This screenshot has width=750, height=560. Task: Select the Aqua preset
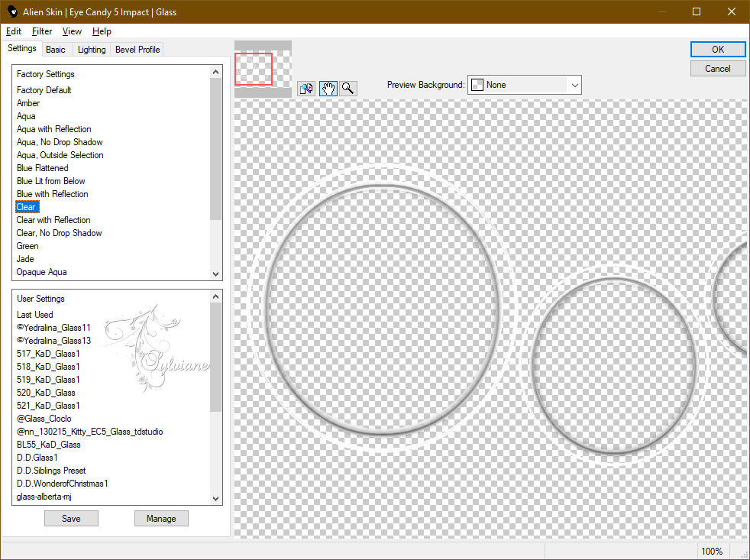[x=26, y=116]
